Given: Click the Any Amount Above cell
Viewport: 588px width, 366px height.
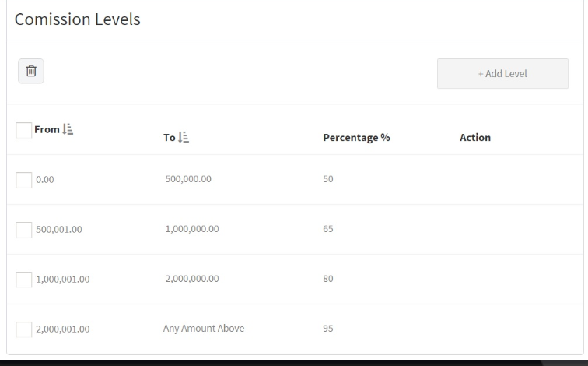Looking at the screenshot, I should 204,329.
